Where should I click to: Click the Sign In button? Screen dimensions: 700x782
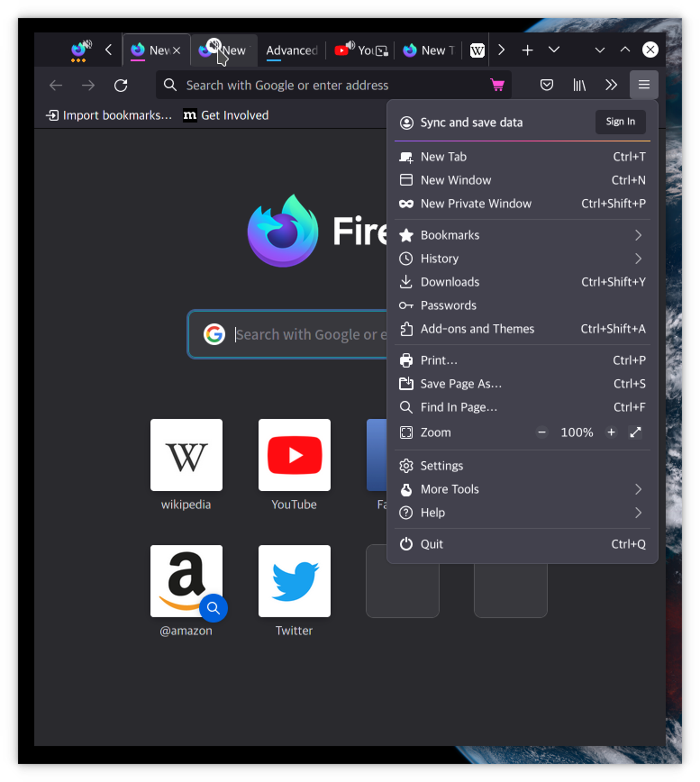click(x=620, y=122)
